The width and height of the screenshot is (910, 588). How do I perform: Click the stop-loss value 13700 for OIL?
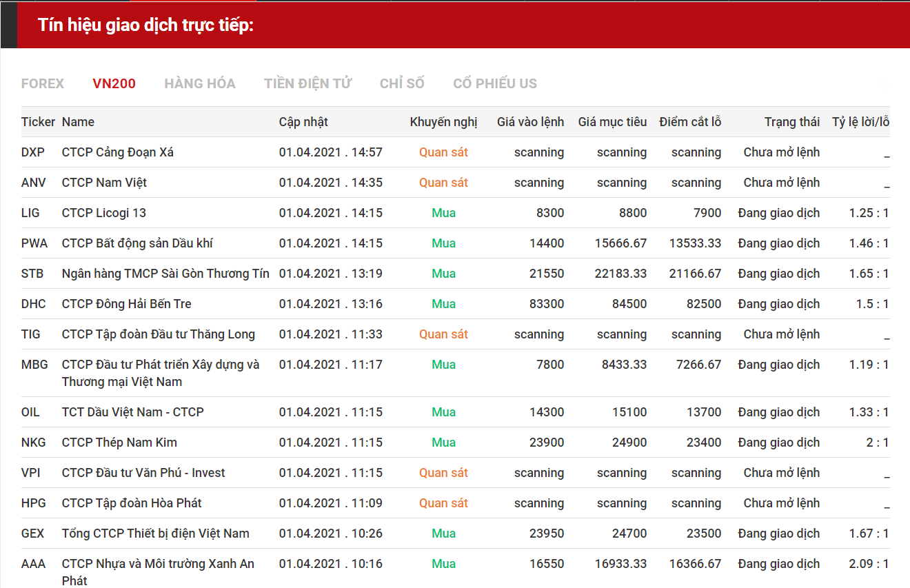(704, 412)
